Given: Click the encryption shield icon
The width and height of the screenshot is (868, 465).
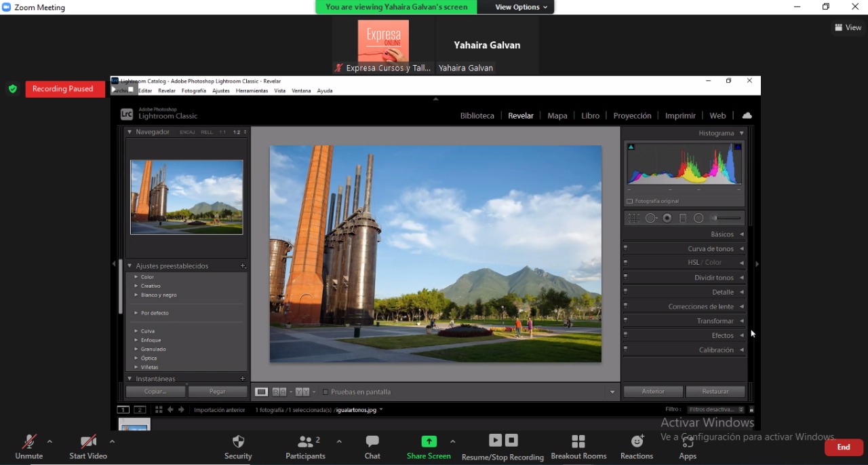Looking at the screenshot, I should pyautogui.click(x=12, y=89).
